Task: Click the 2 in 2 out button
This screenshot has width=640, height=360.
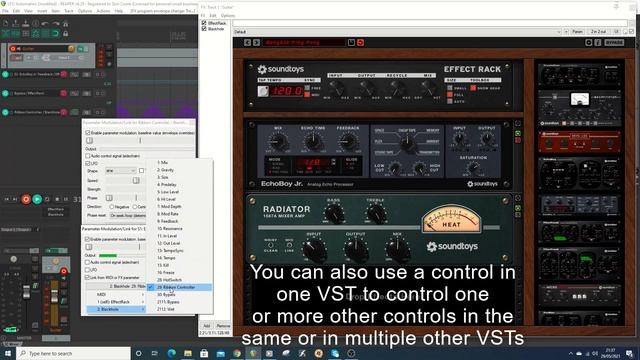Action: (x=598, y=31)
